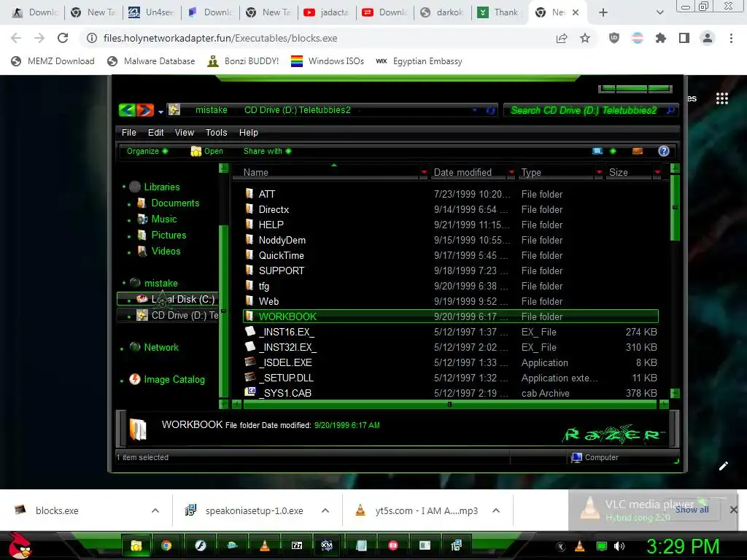Open the Date modified column filter dropdown
Viewport: 747px width, 560px height.
click(511, 172)
